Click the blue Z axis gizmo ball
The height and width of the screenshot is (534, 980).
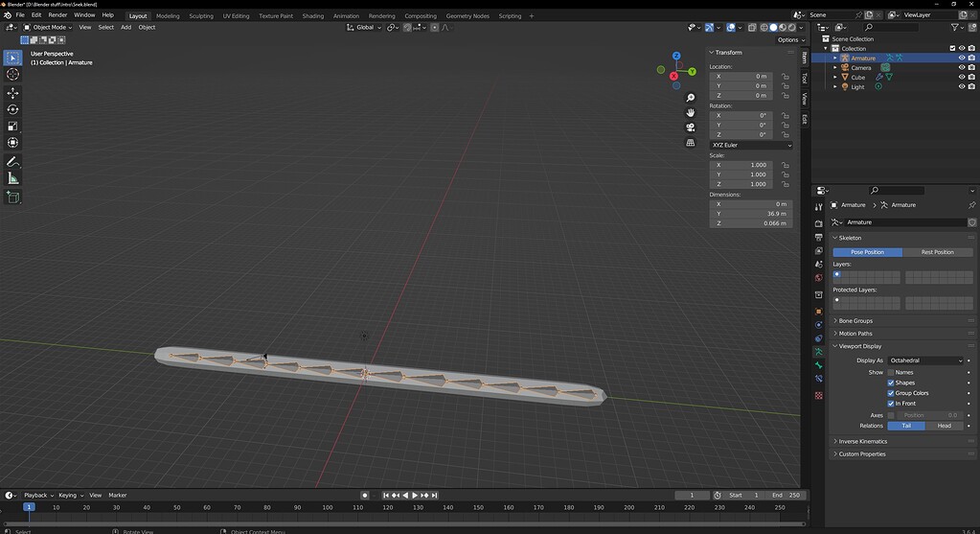click(x=676, y=57)
